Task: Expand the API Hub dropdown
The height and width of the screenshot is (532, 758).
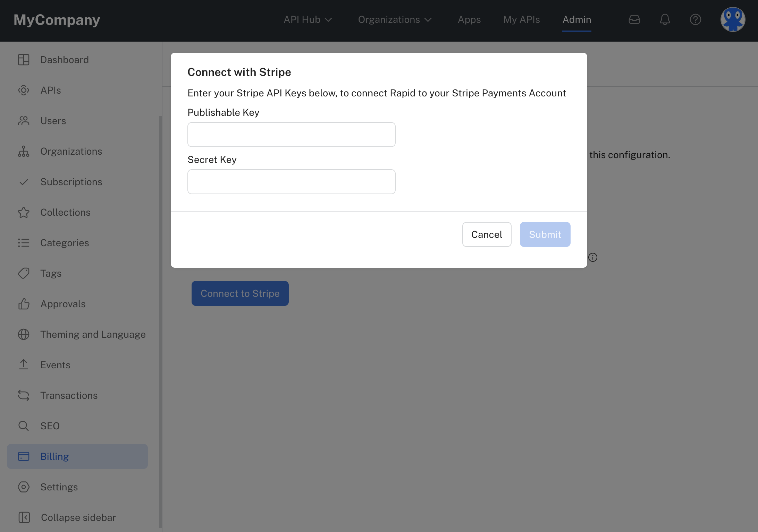Action: (308, 19)
